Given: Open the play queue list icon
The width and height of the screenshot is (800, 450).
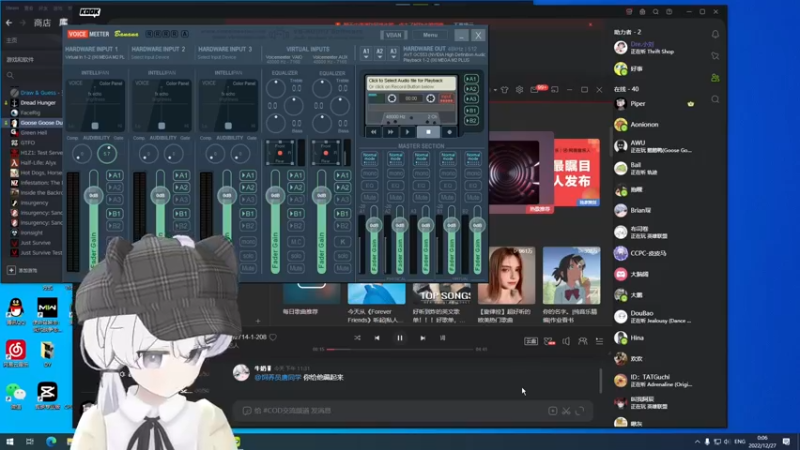Looking at the screenshot, I should coord(599,341).
